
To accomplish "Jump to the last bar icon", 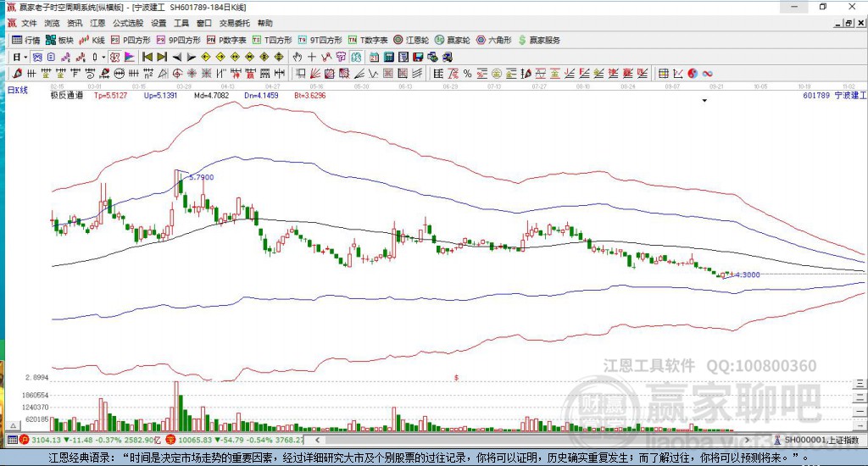I will click(x=162, y=57).
